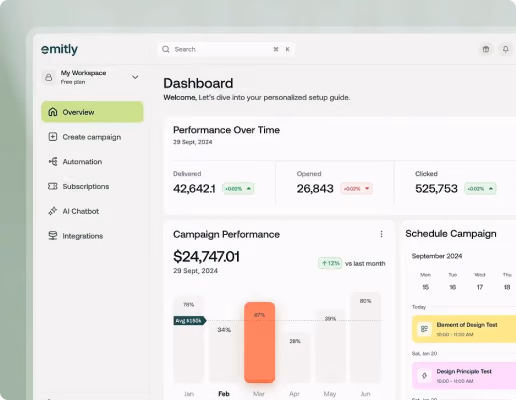516x400 pixels.
Task: Click the Avg $155k chart marker
Action: point(190,321)
